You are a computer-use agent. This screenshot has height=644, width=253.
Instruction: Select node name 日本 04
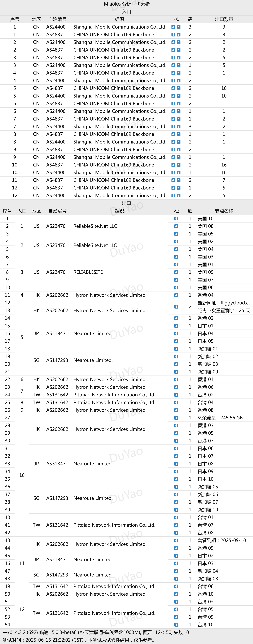[x=205, y=333]
